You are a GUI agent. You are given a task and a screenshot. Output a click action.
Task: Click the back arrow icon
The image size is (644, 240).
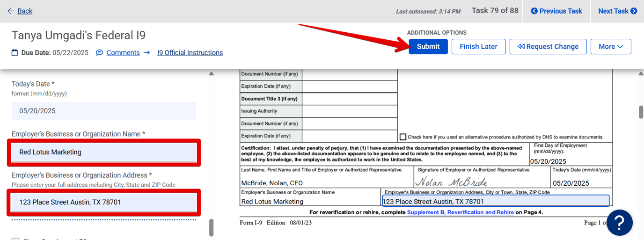point(11,11)
